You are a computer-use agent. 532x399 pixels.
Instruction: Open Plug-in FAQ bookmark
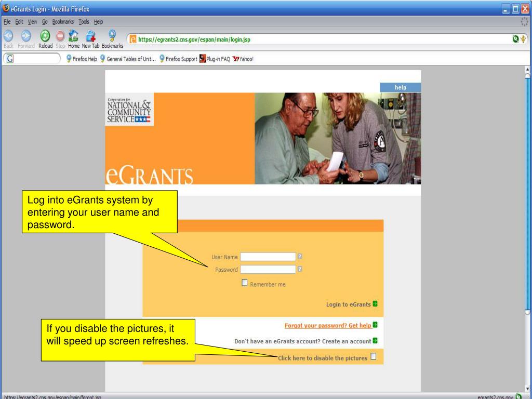click(215, 59)
